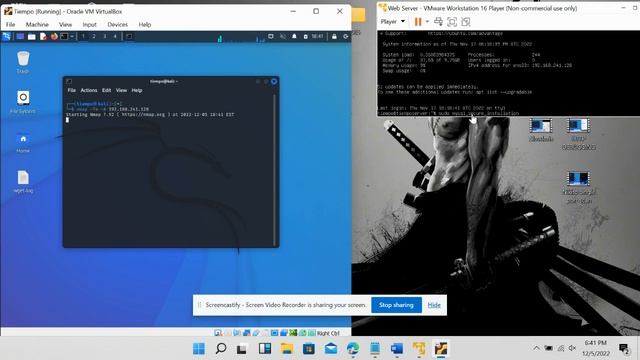Viewport: 640px width, 360px height.
Task: Open Microsoft Edge from the taskbar
Action: pyautogui.click(x=353, y=349)
